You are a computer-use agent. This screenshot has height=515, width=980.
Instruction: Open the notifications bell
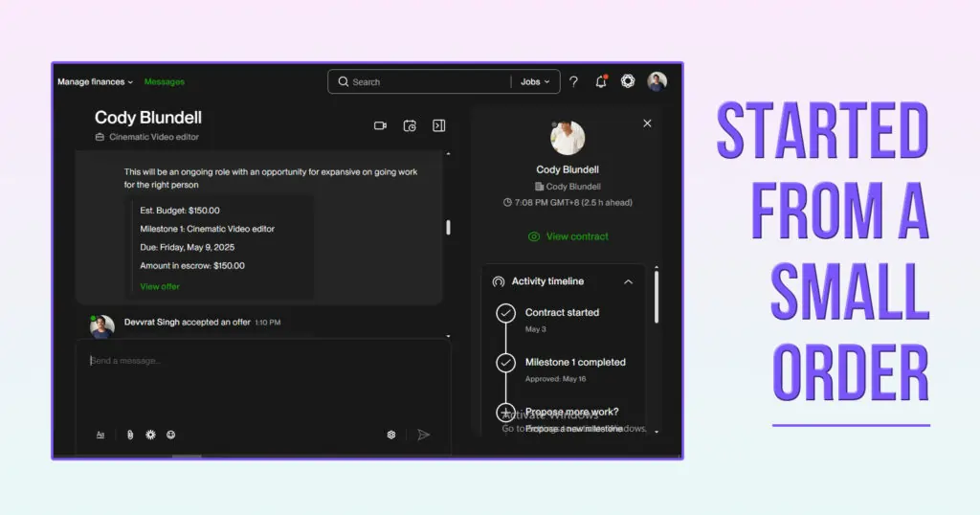click(x=601, y=82)
